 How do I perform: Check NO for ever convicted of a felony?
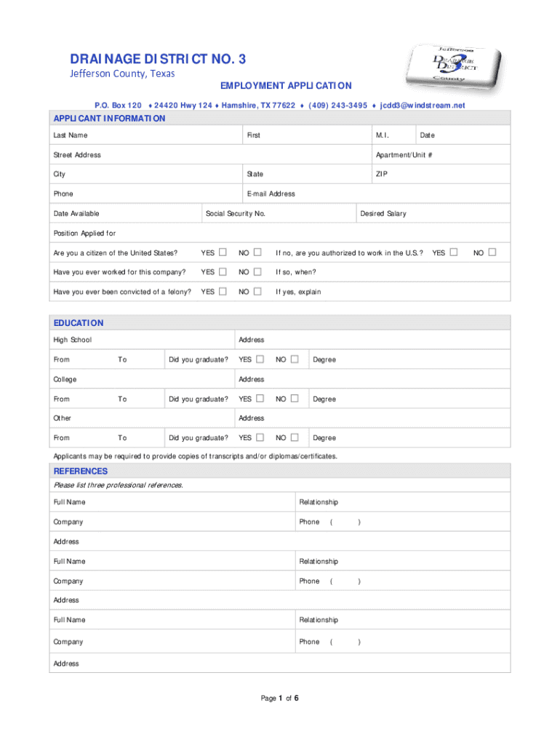pyautogui.click(x=257, y=292)
